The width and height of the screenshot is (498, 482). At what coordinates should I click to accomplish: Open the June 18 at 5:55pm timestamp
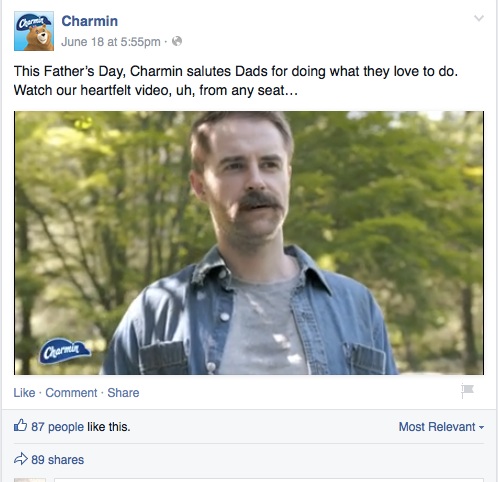[111, 42]
